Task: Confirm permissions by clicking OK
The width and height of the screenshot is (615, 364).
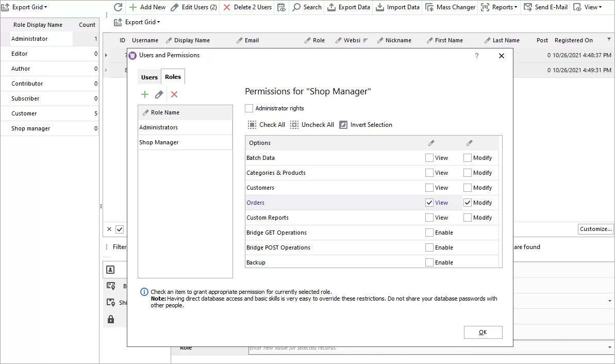Action: [483, 332]
